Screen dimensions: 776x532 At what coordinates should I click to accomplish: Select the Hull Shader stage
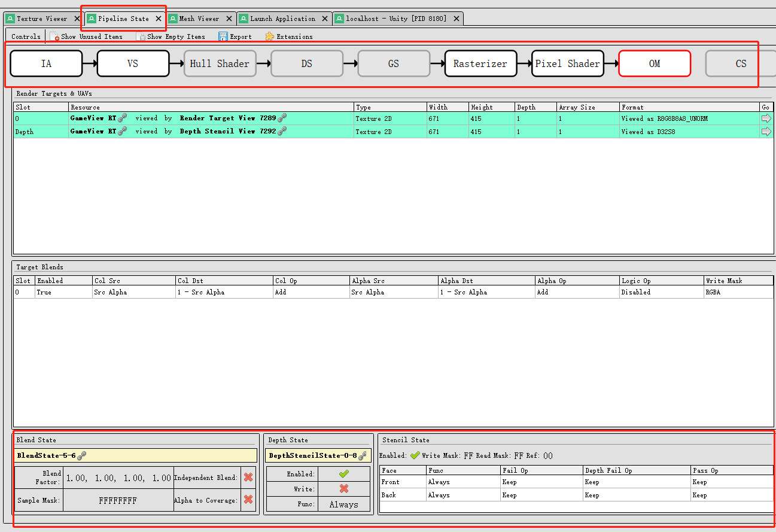(x=220, y=63)
